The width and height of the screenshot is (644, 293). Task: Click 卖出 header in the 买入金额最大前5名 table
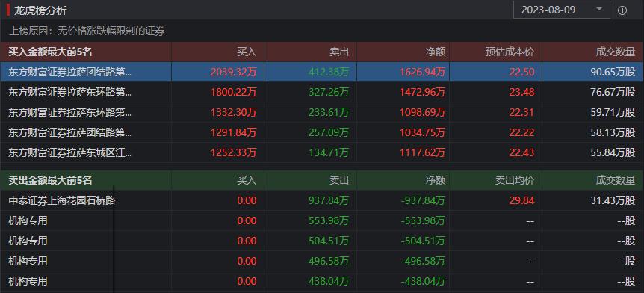click(x=339, y=52)
